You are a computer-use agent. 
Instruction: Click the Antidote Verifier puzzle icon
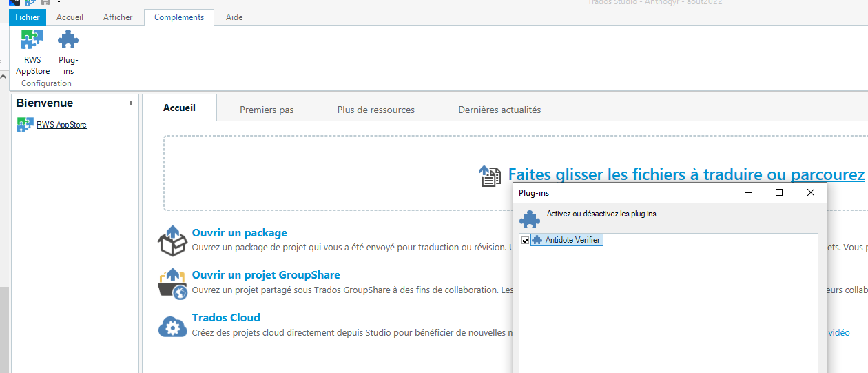537,240
